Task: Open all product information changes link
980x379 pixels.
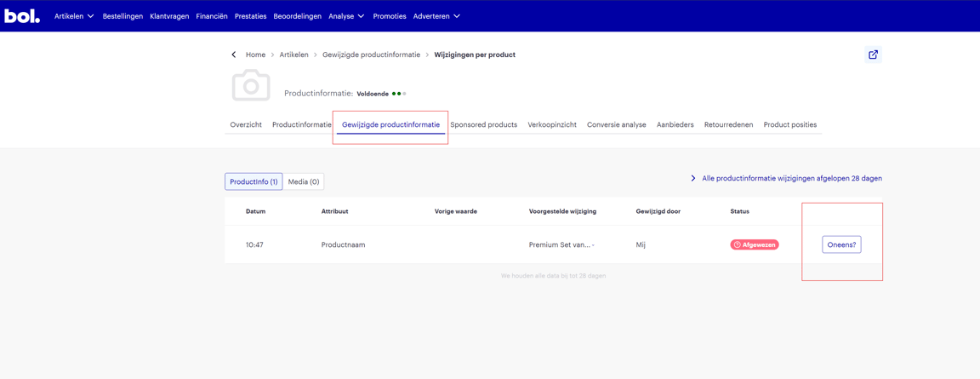Action: (x=791, y=179)
